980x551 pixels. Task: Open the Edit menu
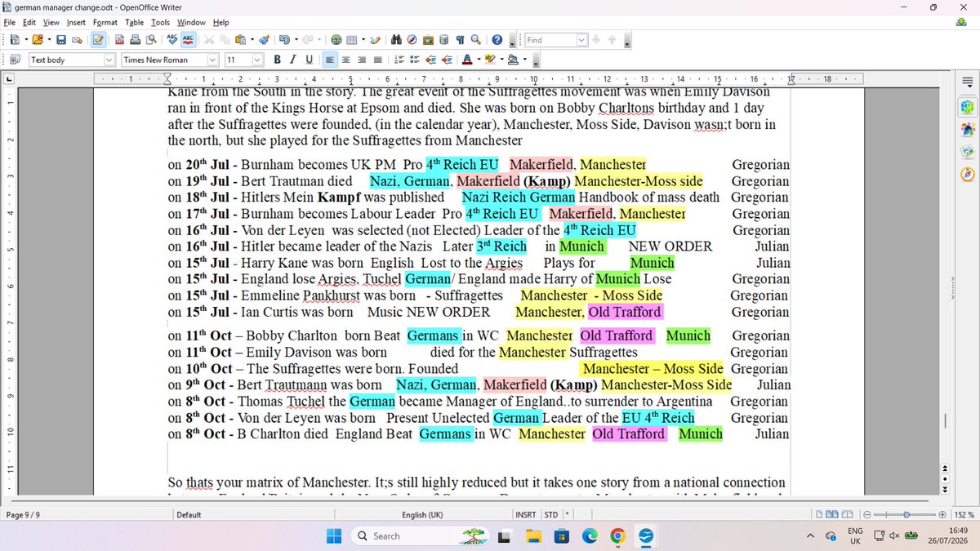[29, 22]
